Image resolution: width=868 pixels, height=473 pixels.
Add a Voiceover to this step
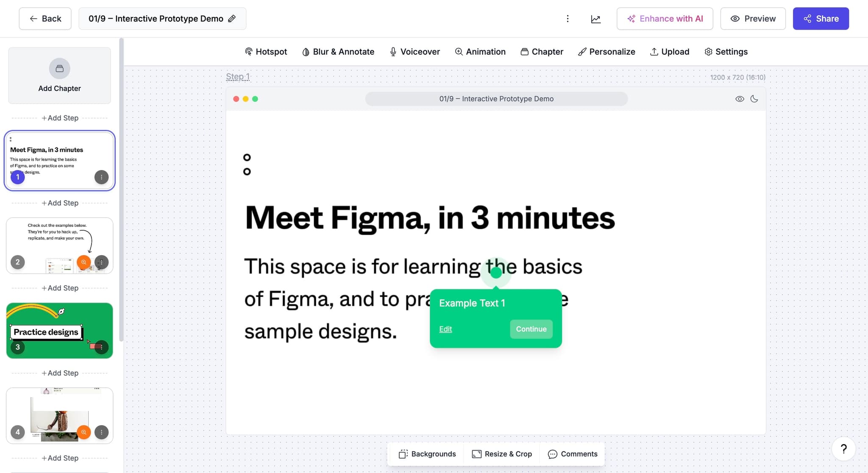click(x=414, y=51)
